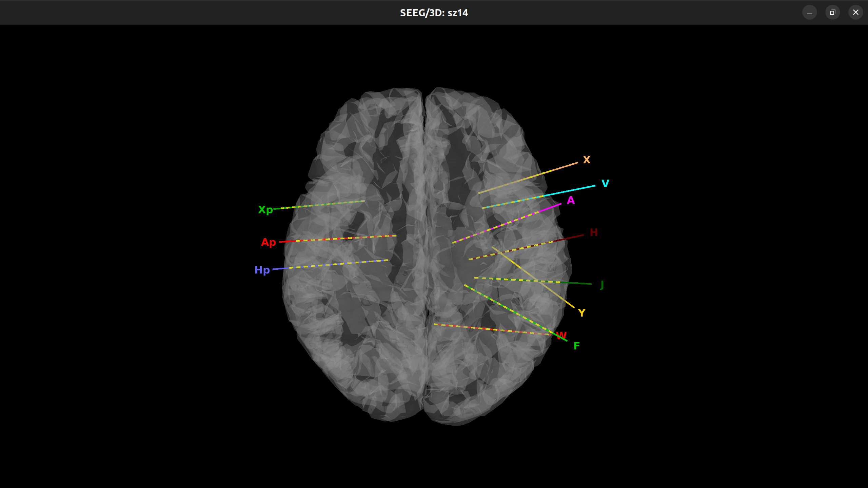
Task: Select the red W electrode label
Action: pos(561,335)
